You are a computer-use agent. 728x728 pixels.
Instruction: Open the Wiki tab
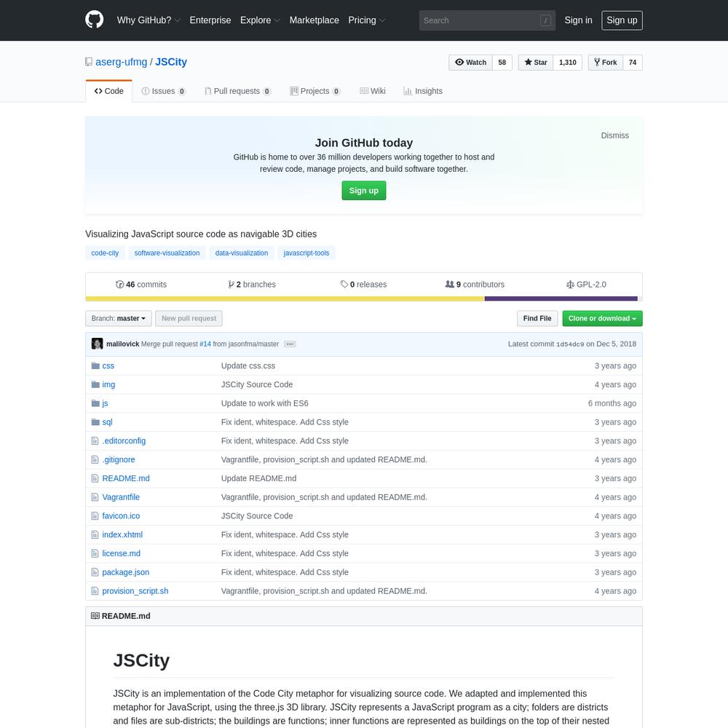coord(373,91)
